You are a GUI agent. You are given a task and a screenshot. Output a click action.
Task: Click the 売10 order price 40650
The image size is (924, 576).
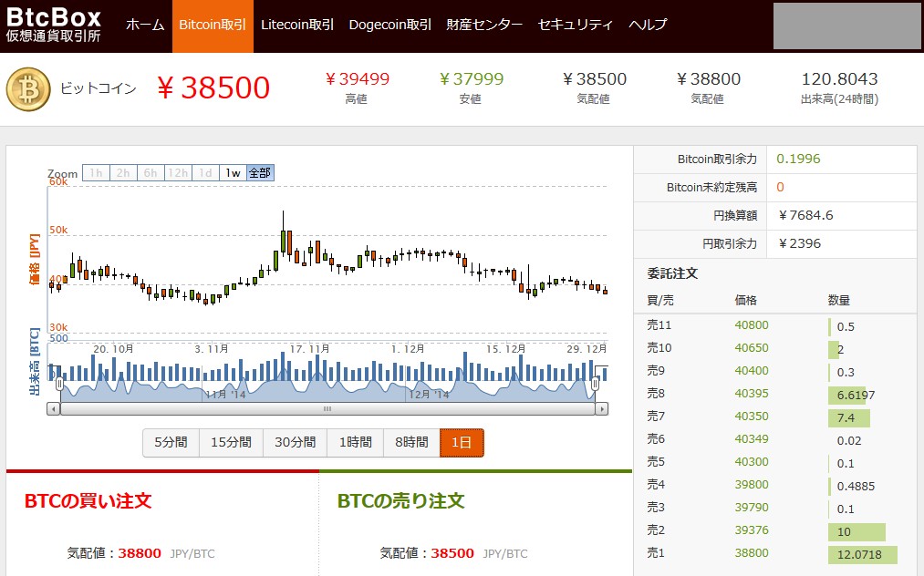pyautogui.click(x=752, y=348)
